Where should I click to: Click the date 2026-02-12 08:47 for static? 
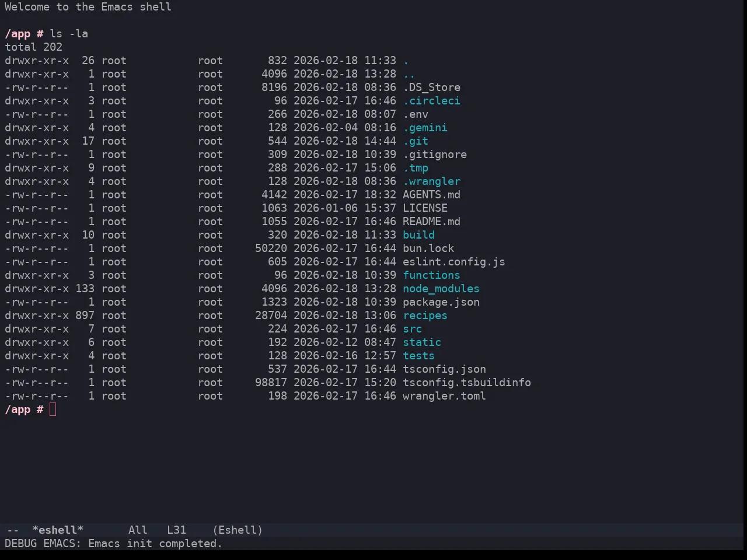point(345,342)
